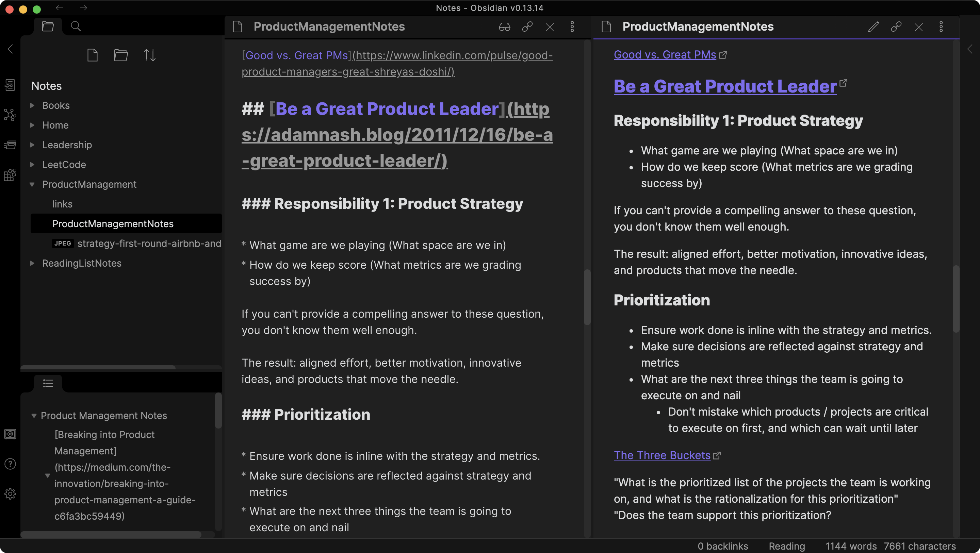The height and width of the screenshot is (553, 980).
Task: Open more options in right pane header
Action: [x=941, y=27]
